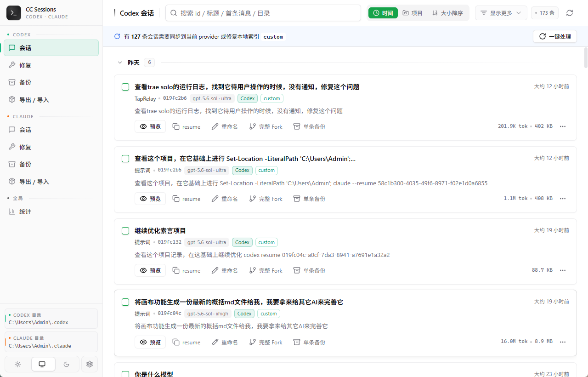The height and width of the screenshot is (377, 588).
Task: Open Claude 会话 in the sidebar
Action: (51, 130)
